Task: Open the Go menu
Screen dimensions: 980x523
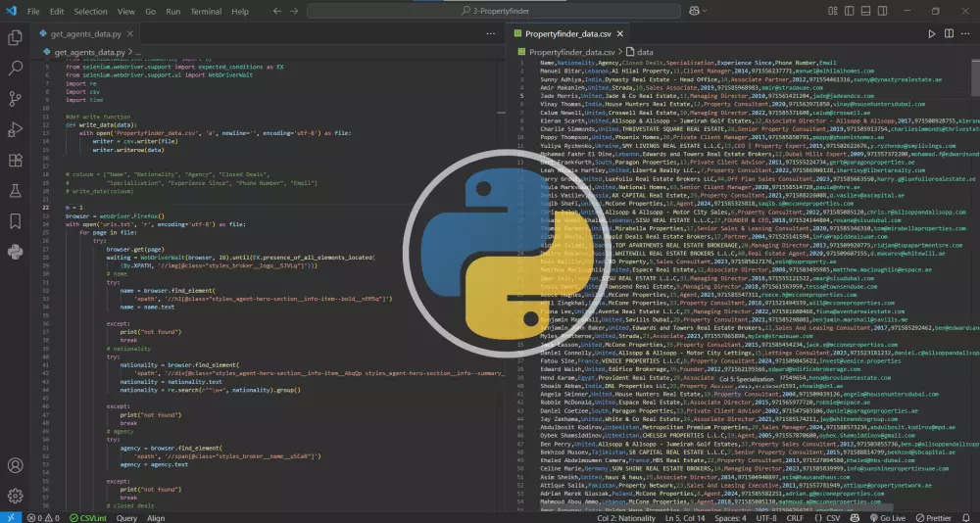Action: pyautogui.click(x=151, y=11)
